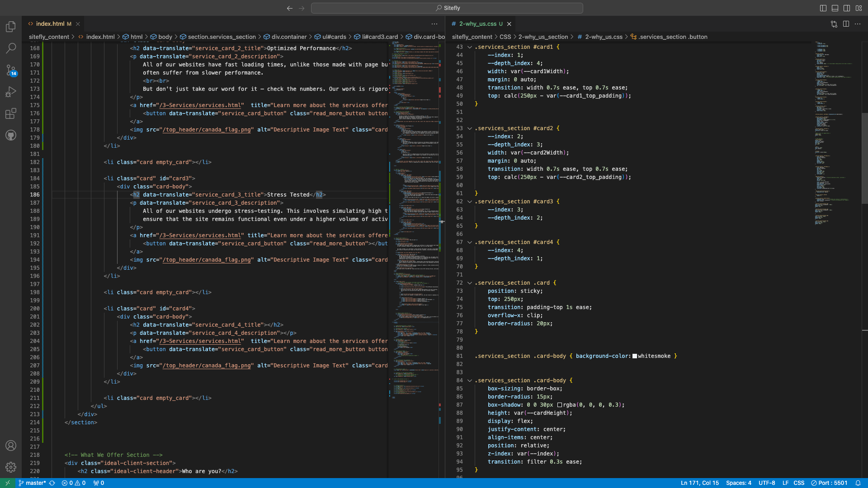Split the right editor

pyautogui.click(x=846, y=24)
